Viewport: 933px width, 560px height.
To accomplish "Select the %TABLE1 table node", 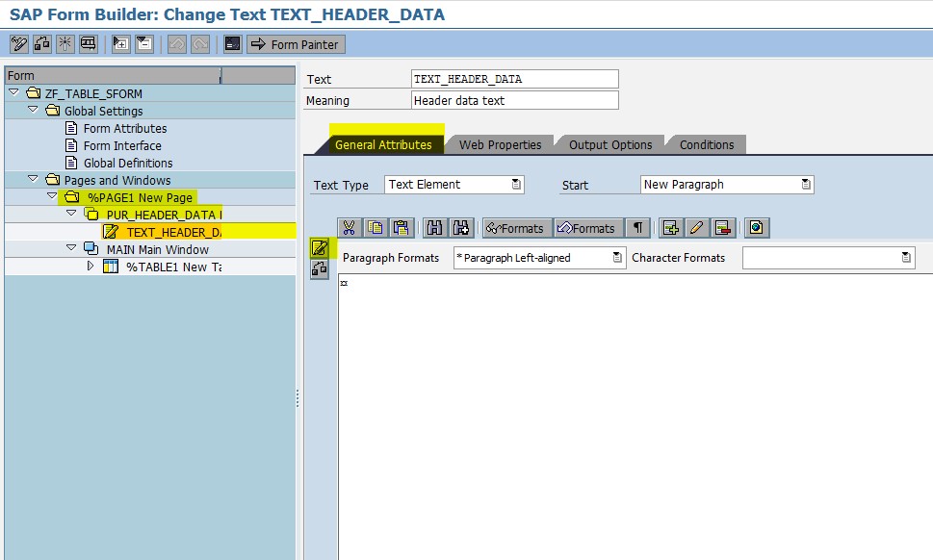I will [x=173, y=267].
